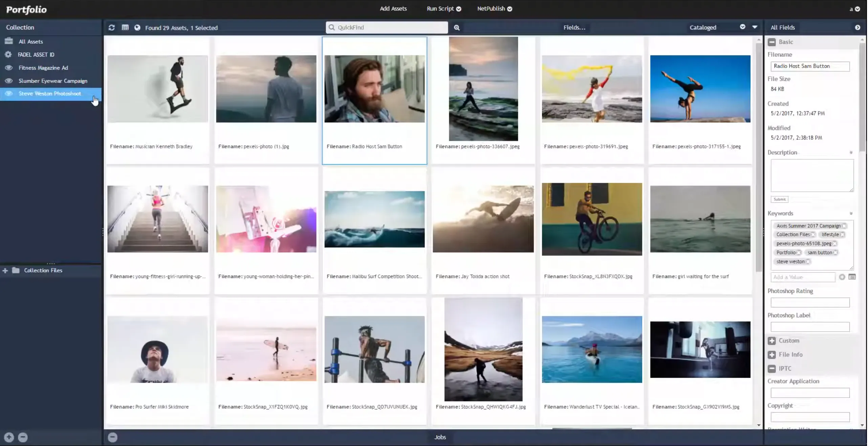Click the plus icon beside Collection Files
The width and height of the screenshot is (868, 446).
pyautogui.click(x=5, y=270)
